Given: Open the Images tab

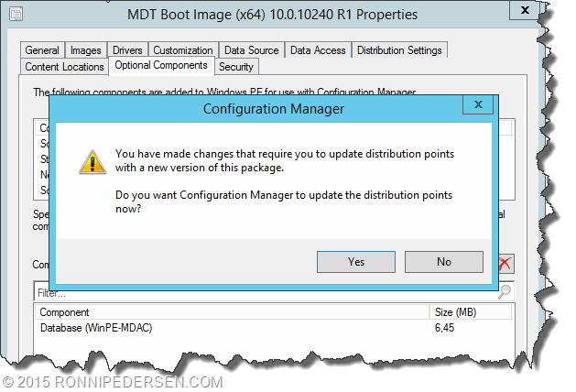Looking at the screenshot, I should (x=85, y=50).
